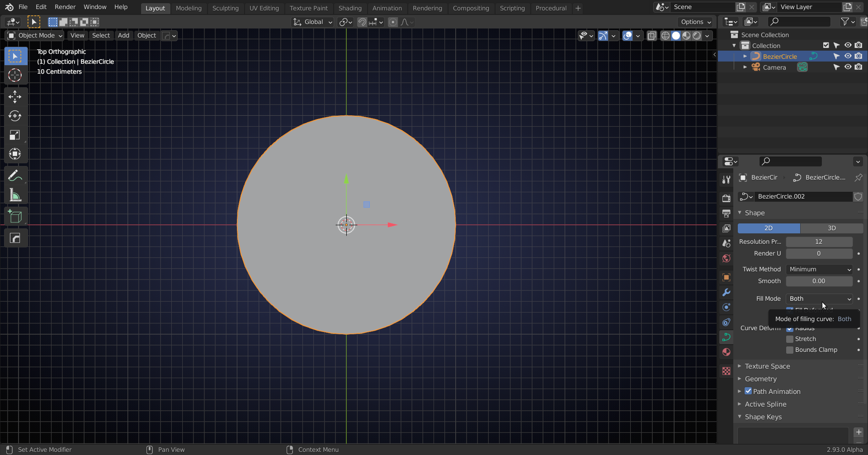Open the World properties tab

coord(726,258)
